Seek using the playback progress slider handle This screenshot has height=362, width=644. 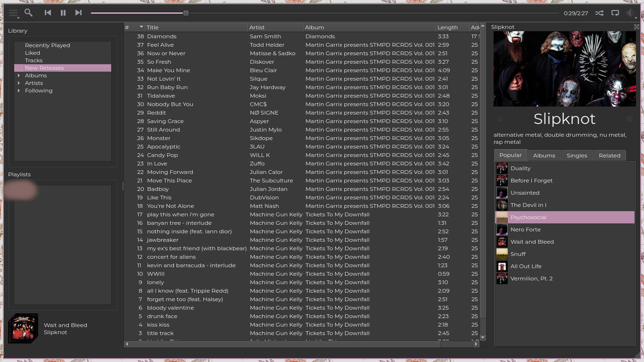[186, 13]
